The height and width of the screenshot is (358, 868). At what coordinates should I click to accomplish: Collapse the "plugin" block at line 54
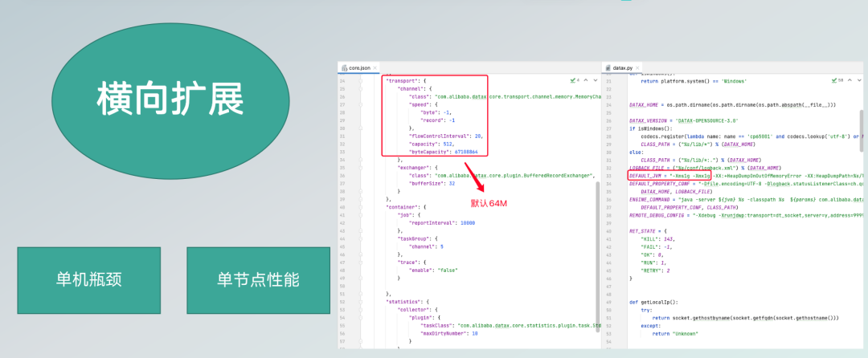coord(361,318)
